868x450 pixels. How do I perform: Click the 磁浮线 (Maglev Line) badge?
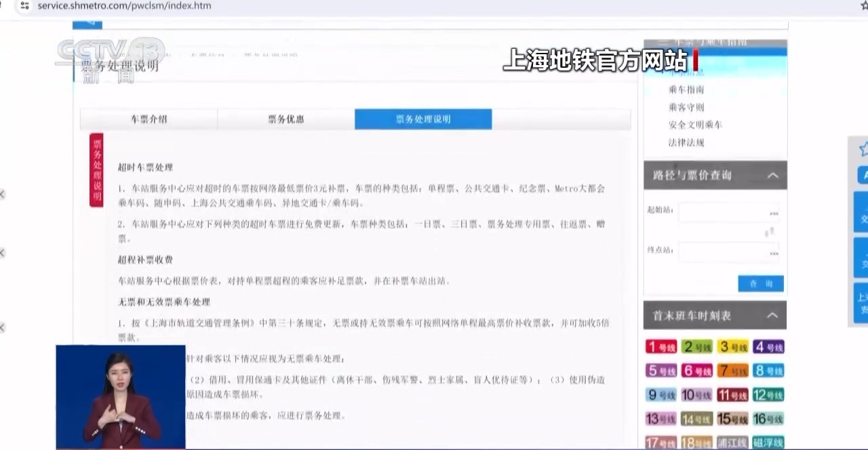click(769, 441)
